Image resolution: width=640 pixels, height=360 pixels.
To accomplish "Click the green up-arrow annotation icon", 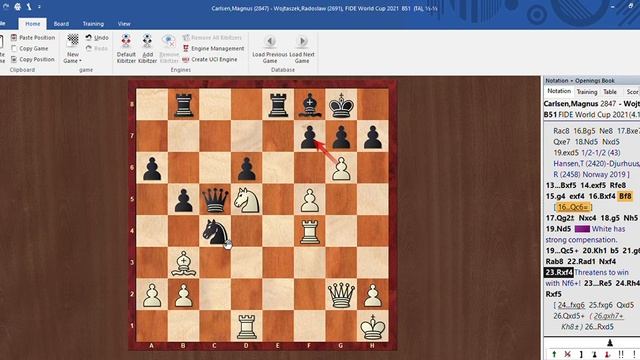I will 554,354.
